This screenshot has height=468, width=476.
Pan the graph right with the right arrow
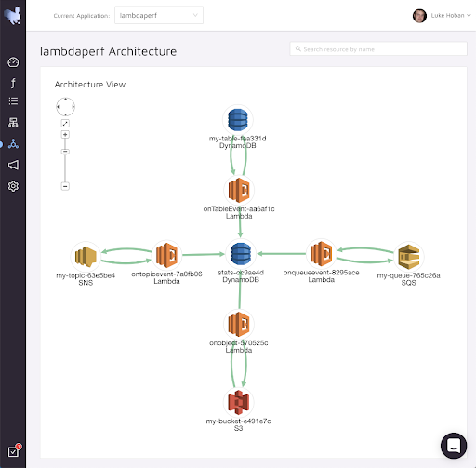click(73, 107)
